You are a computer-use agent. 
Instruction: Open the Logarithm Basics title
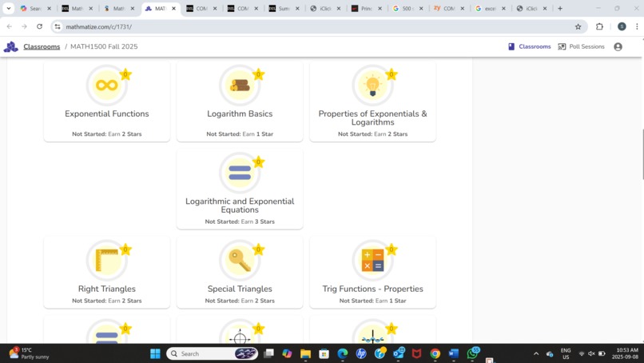click(x=240, y=114)
